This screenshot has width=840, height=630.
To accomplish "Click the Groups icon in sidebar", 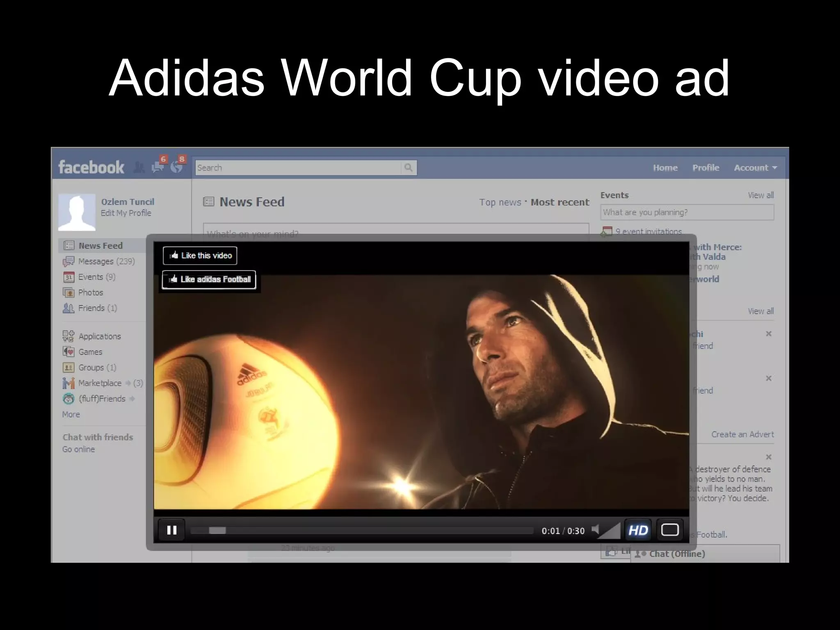I will coord(68,367).
